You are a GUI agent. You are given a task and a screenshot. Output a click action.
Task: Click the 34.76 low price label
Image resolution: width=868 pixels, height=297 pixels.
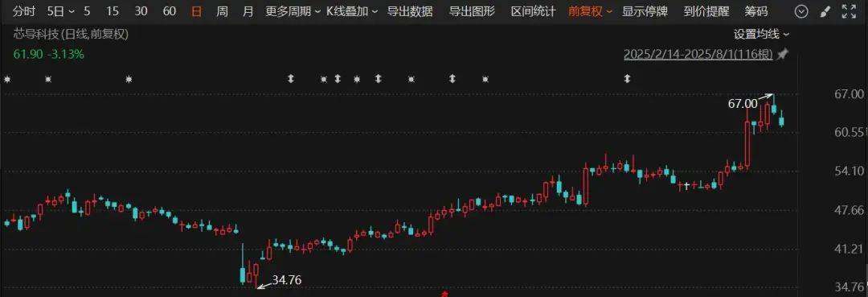(287, 280)
